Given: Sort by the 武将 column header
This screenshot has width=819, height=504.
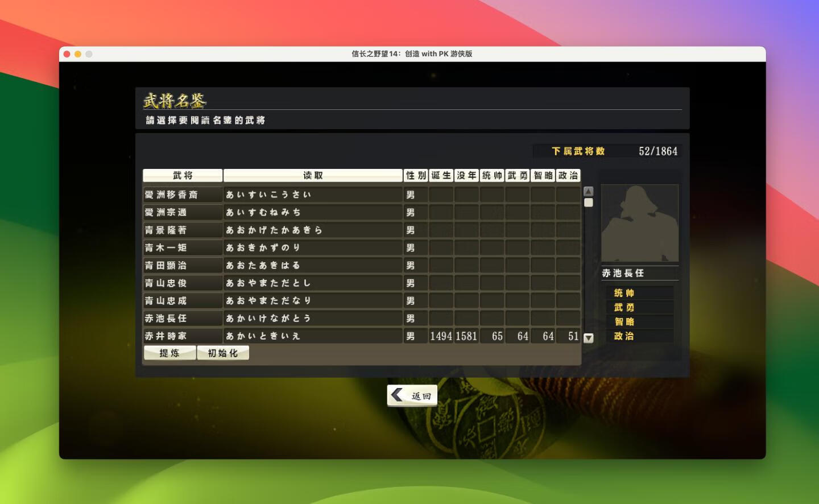Looking at the screenshot, I should coord(183,175).
